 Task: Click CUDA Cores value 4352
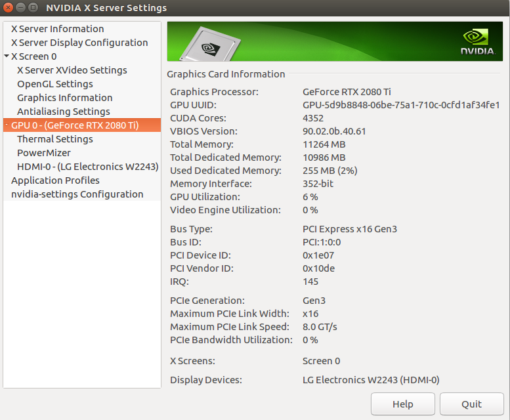click(x=313, y=118)
